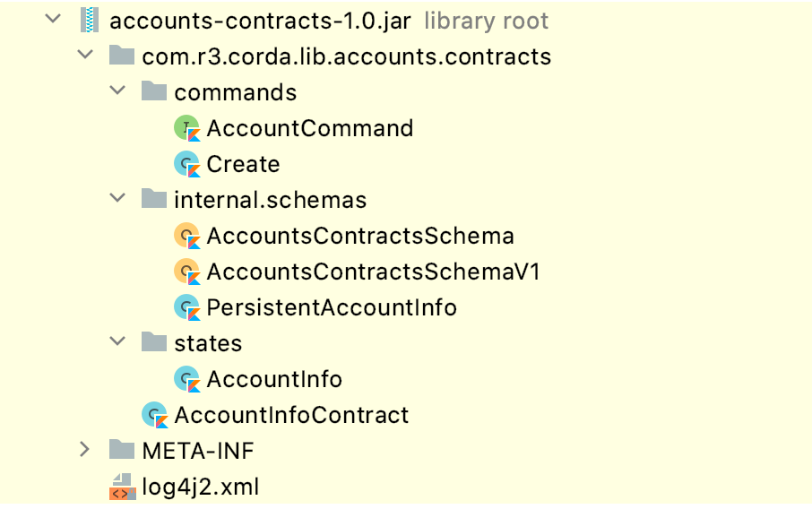812x509 pixels.
Task: Collapse the commands folder
Action: 118,91
